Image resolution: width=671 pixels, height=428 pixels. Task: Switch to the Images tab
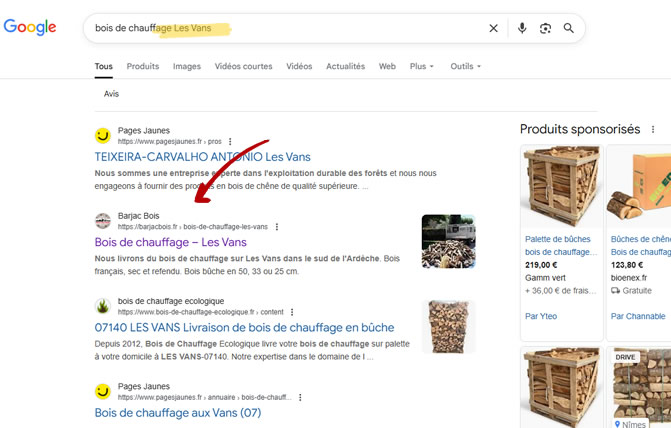click(x=186, y=66)
